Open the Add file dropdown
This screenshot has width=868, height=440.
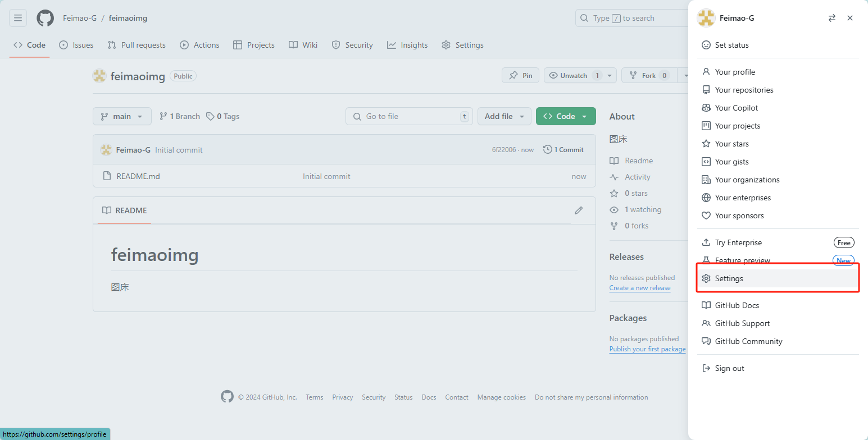pyautogui.click(x=505, y=116)
